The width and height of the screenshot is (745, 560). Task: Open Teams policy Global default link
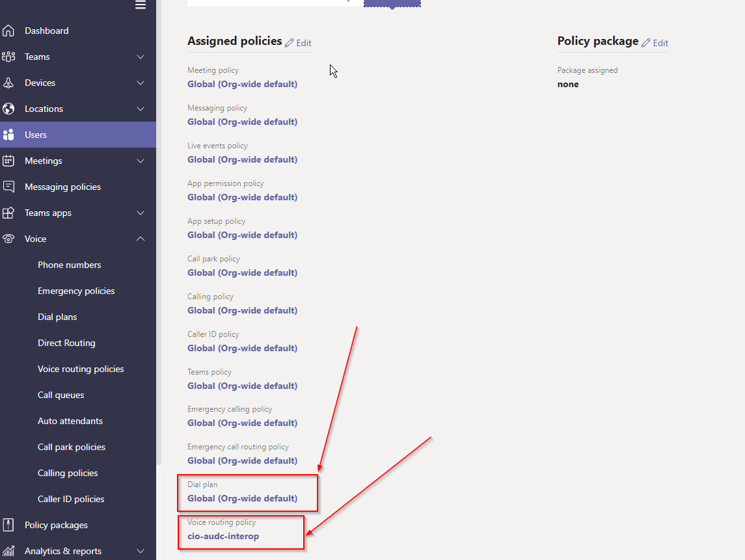[242, 386]
